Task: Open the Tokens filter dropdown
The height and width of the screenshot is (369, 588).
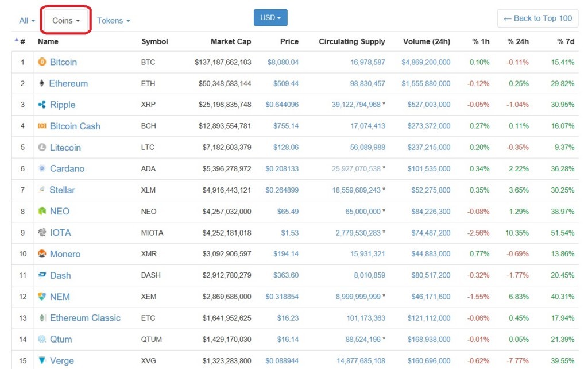Action: click(114, 21)
